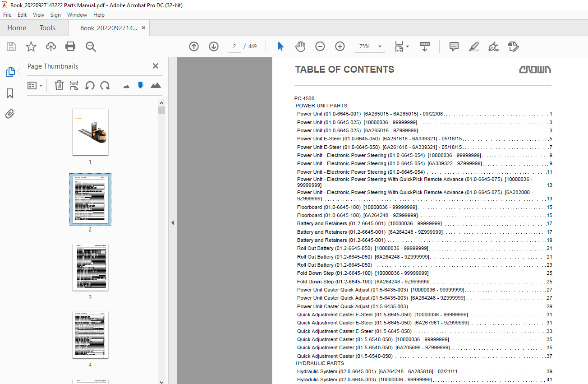Open the Sign menu
Screen dimensions: 588x384
point(55,15)
